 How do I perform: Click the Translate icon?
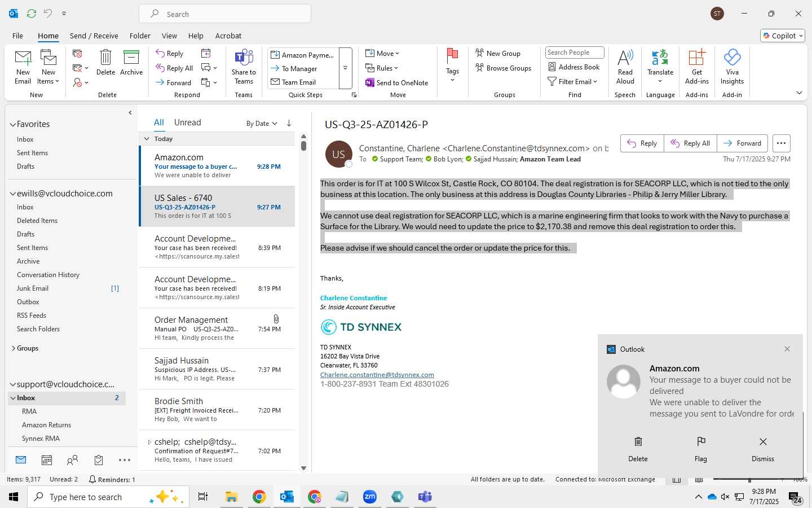tap(660, 57)
